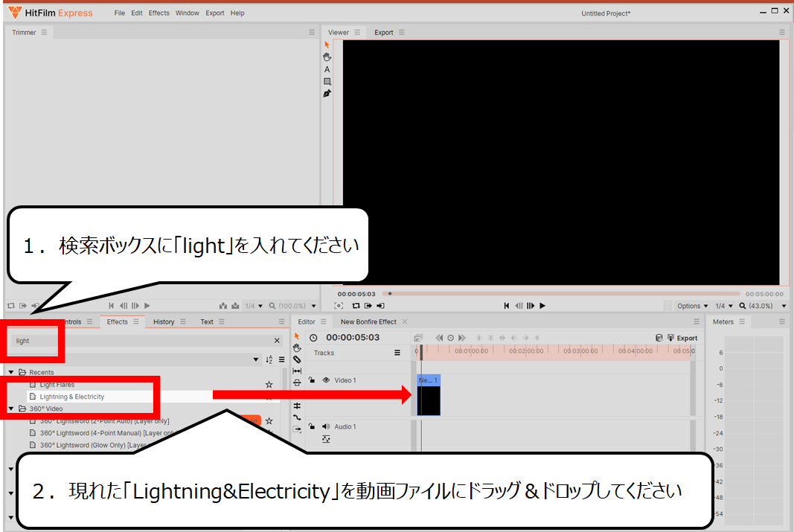Select the Lightning & Electricity effect
Screen dimensions: 794x532
pos(72,397)
